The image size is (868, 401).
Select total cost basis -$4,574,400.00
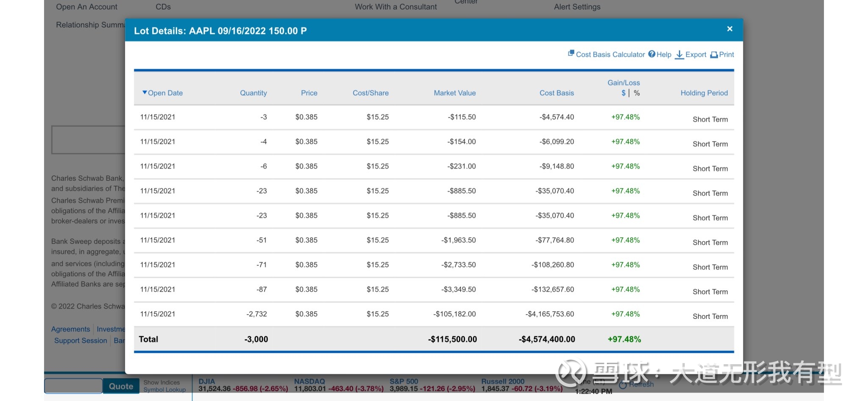coord(547,339)
